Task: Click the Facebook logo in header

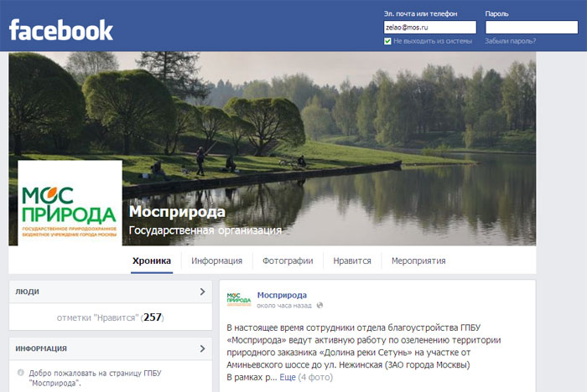Action: tap(61, 30)
